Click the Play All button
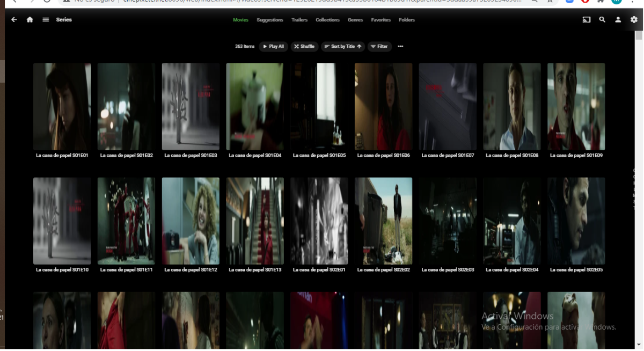This screenshot has width=644, height=351. [273, 47]
